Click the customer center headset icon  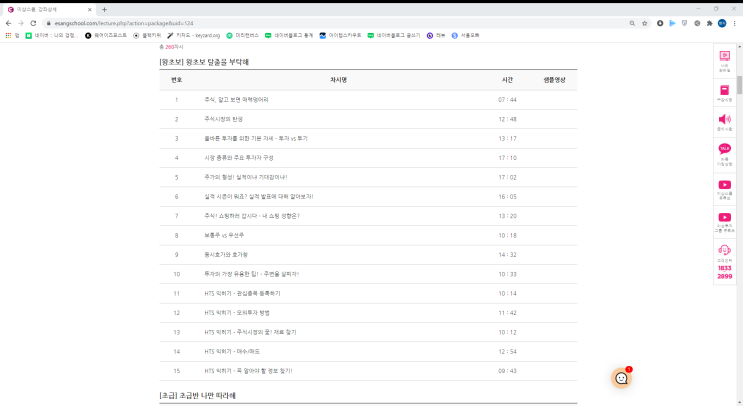pos(725,250)
